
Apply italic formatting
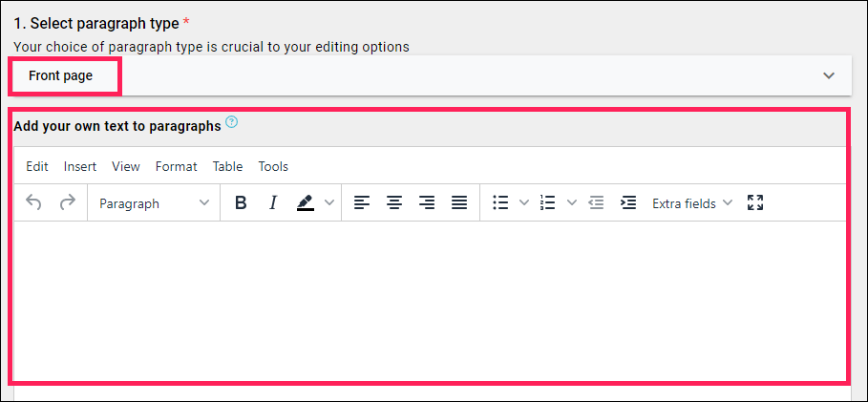pyautogui.click(x=272, y=203)
